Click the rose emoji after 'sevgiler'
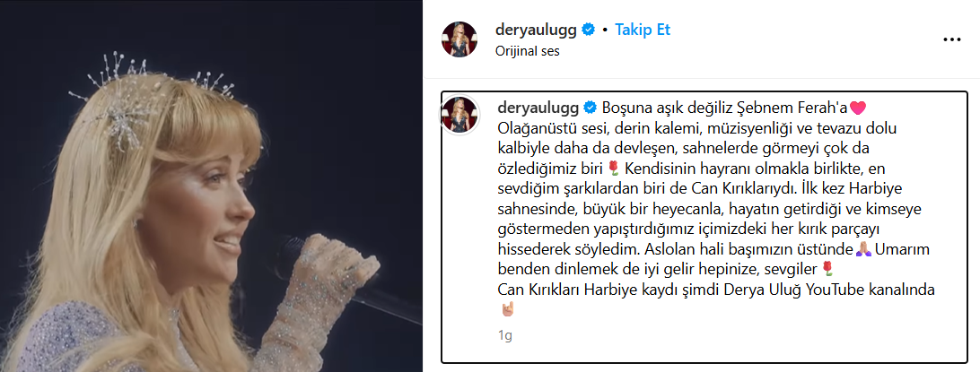This screenshot has height=372, width=980. click(x=827, y=269)
